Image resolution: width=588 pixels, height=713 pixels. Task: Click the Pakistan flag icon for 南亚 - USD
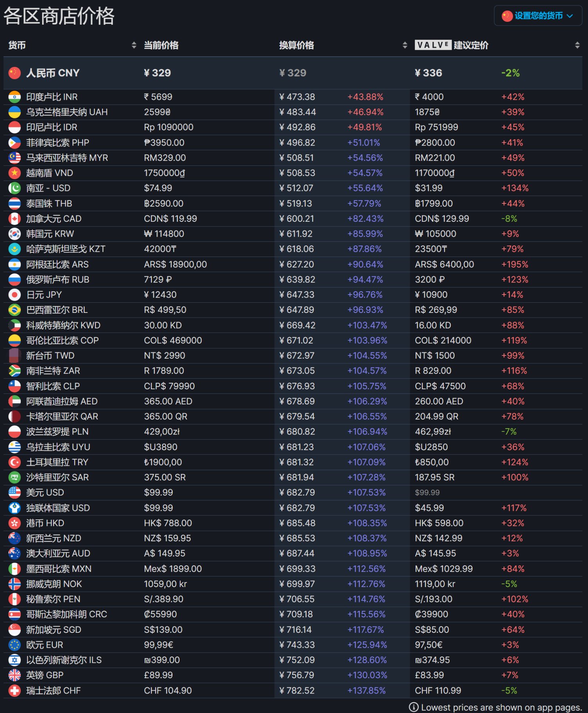click(14, 188)
